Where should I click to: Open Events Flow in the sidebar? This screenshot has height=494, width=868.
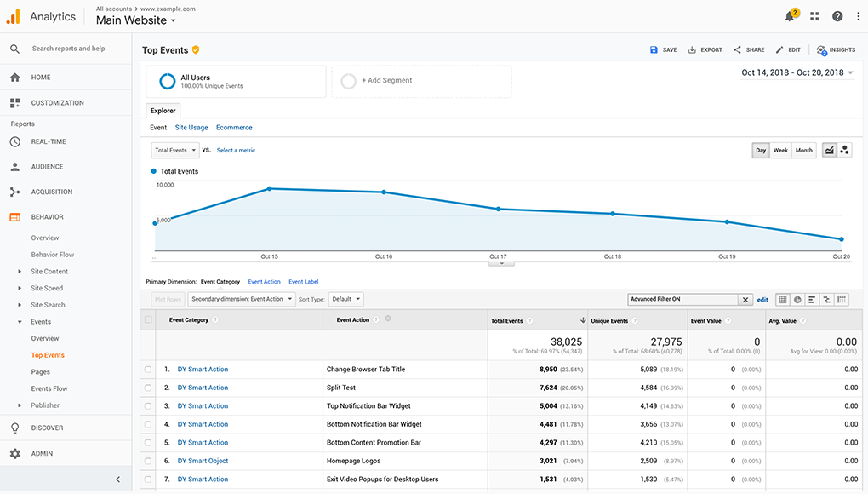pos(49,388)
